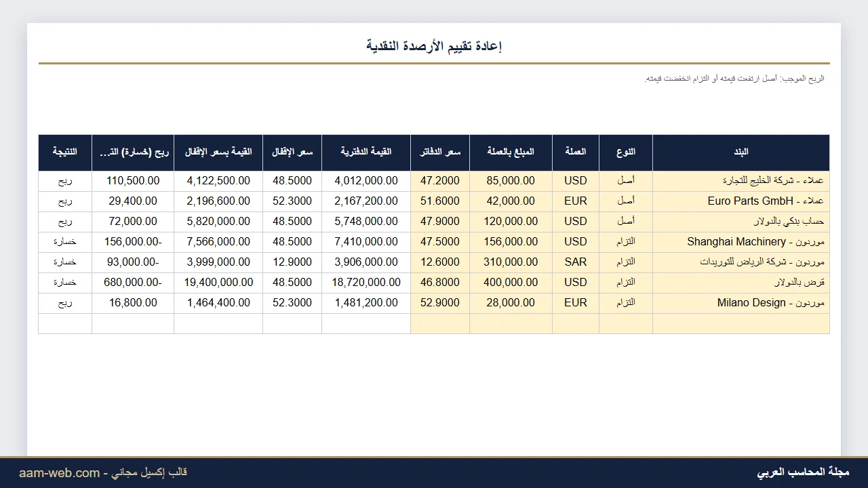The image size is (868, 488).
Task: Select the سعر الإقفال column header
Action: (x=292, y=152)
